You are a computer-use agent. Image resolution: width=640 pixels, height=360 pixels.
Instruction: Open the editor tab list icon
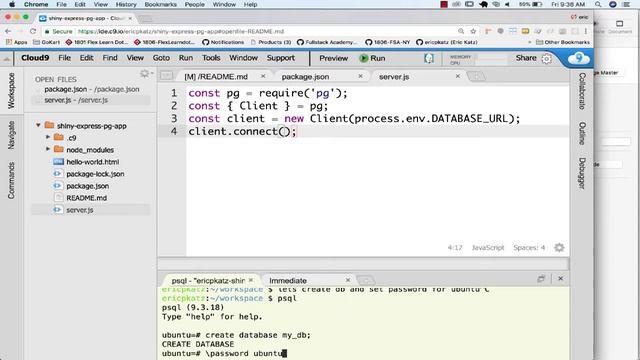pos(166,76)
